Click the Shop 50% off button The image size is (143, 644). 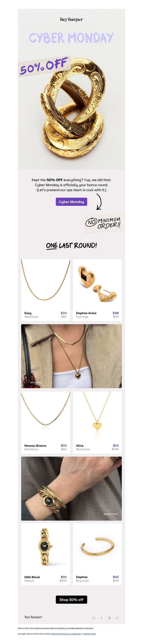pyautogui.click(x=71, y=600)
